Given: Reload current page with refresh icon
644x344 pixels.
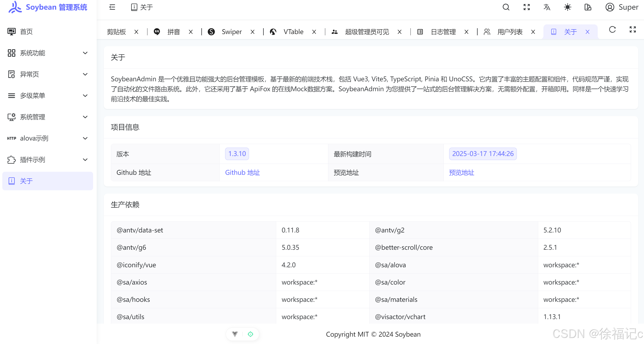Looking at the screenshot, I should pyautogui.click(x=612, y=30).
